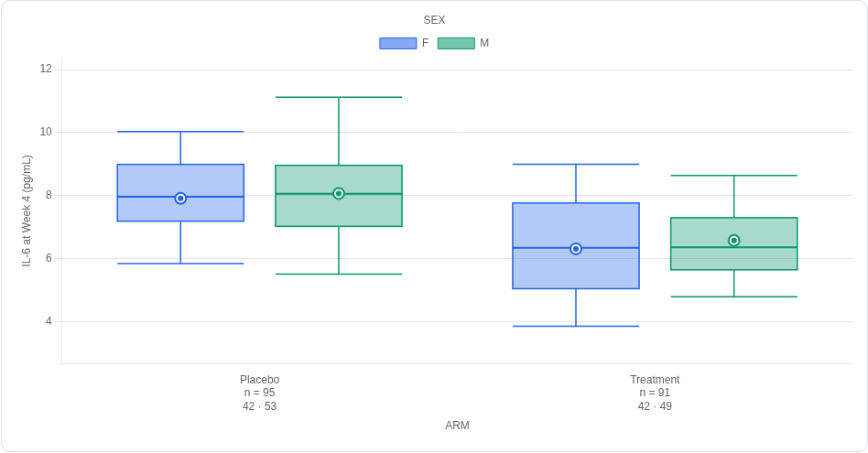
Task: Click the Treatment male mean marker
Action: point(734,241)
